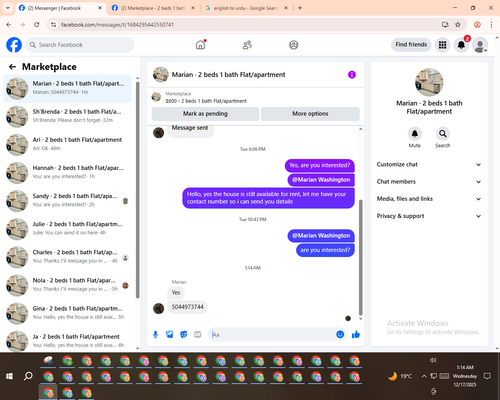
Task: Click the chat message scrollbar
Action: [x=360, y=257]
